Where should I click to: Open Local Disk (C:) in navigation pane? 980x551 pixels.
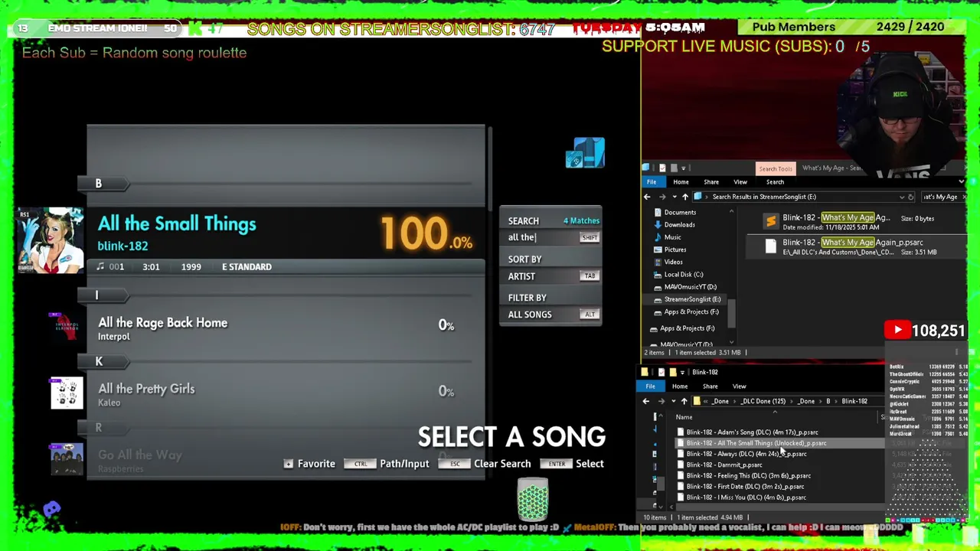[x=683, y=275]
